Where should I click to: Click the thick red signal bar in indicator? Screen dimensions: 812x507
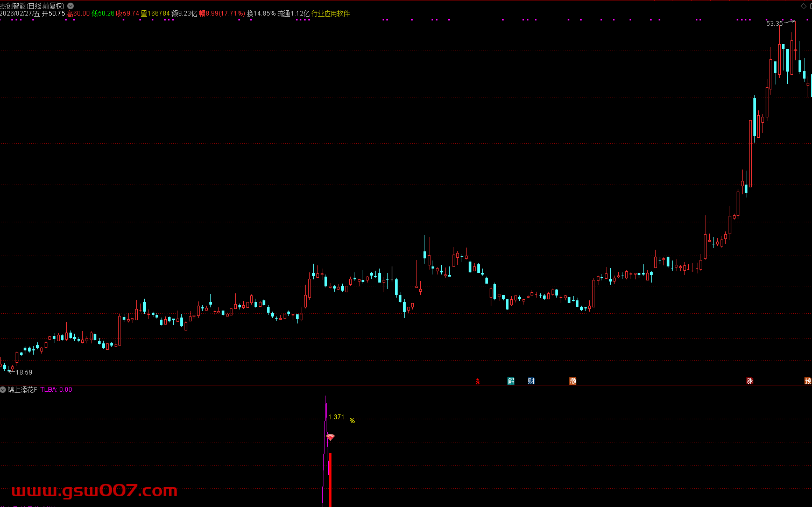click(330, 479)
